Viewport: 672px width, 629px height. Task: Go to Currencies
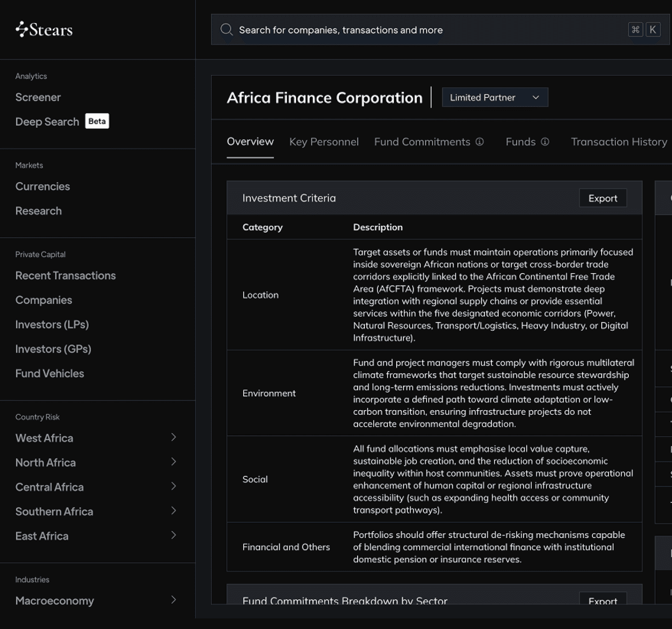pos(43,187)
